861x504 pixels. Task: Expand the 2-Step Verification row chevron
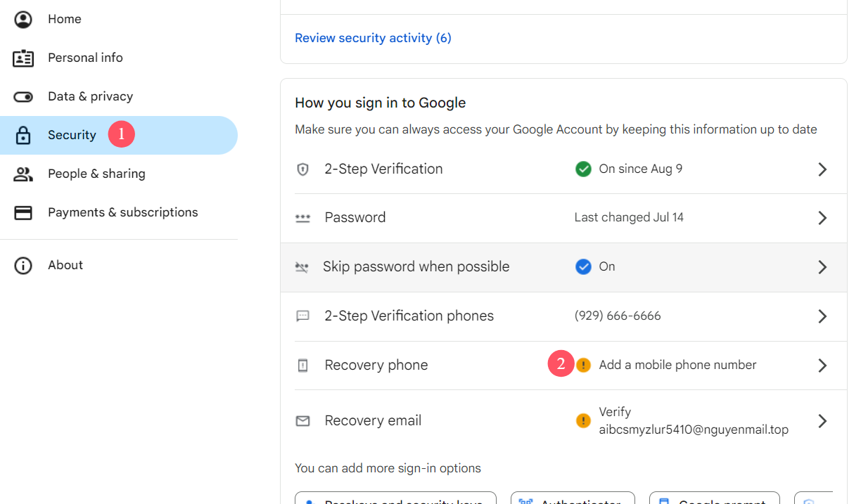coord(822,169)
